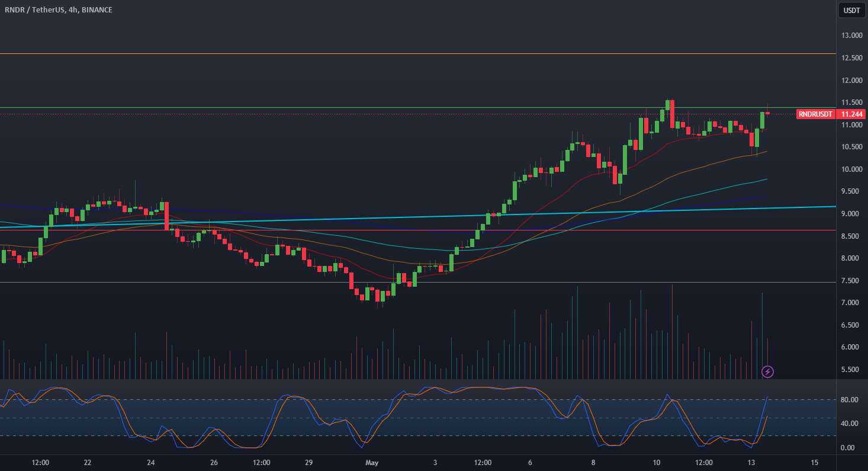This screenshot has width=868, height=471.
Task: Click the purple lightning bolt event icon
Action: tap(768, 371)
